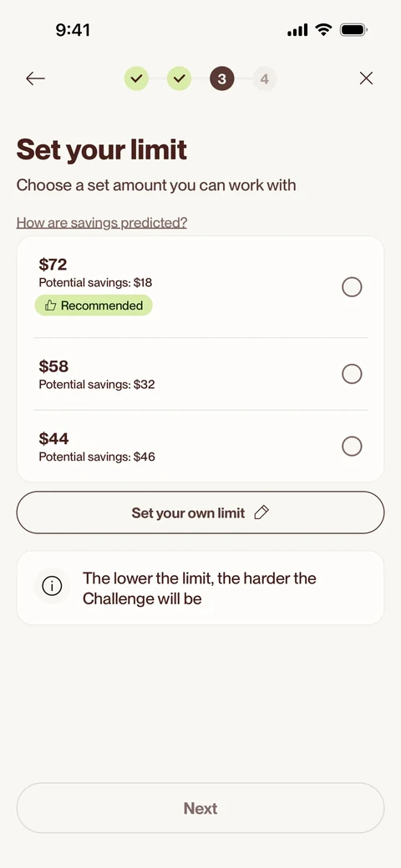Click the pencil edit icon

click(261, 512)
